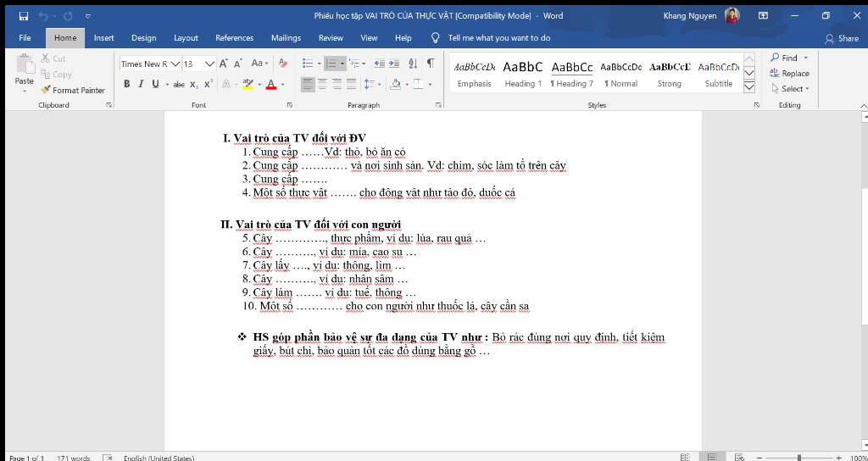Click the Khang Nguyen account picture
Image resolution: width=868 pixels, height=461 pixels.
coord(732,16)
